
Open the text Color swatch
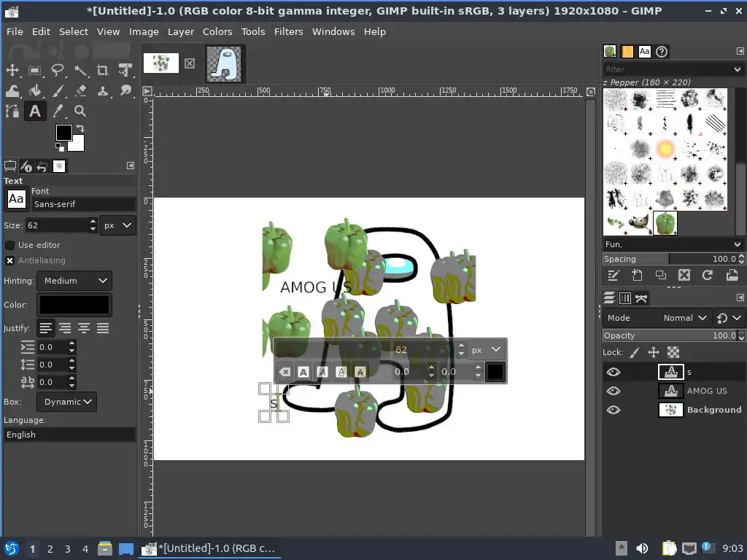(x=74, y=305)
